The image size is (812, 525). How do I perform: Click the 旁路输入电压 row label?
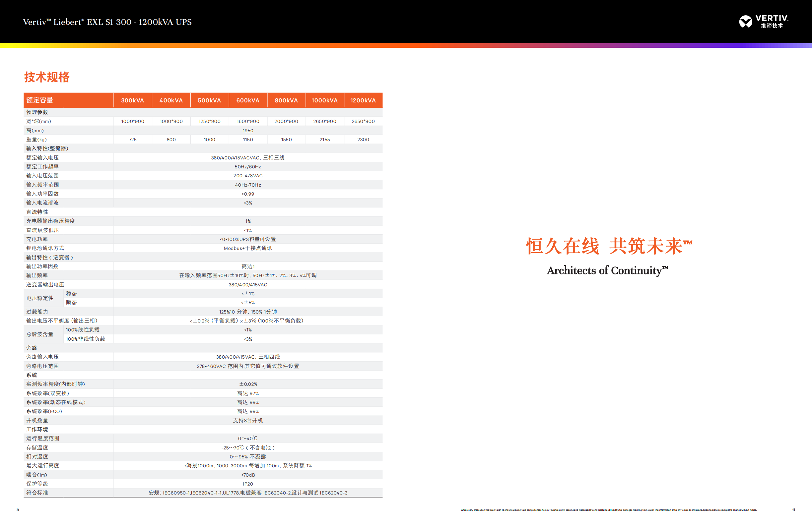click(x=42, y=357)
